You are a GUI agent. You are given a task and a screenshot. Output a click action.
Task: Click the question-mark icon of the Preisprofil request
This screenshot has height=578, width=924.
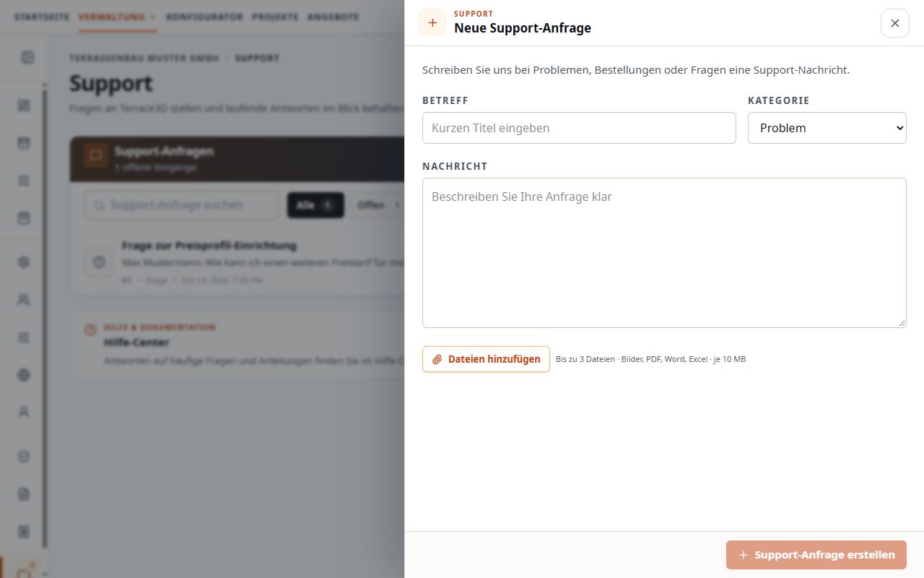click(99, 262)
